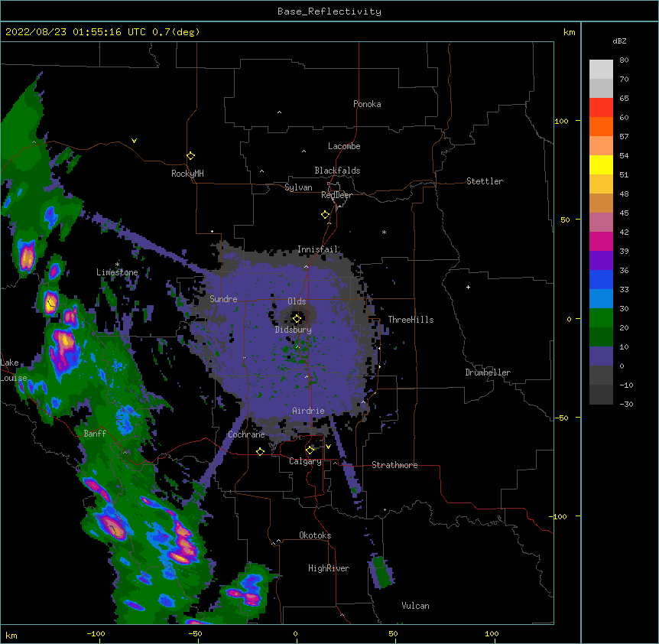Image resolution: width=659 pixels, height=644 pixels.
Task: Click the Blackfalds city label
Action: pos(337,171)
